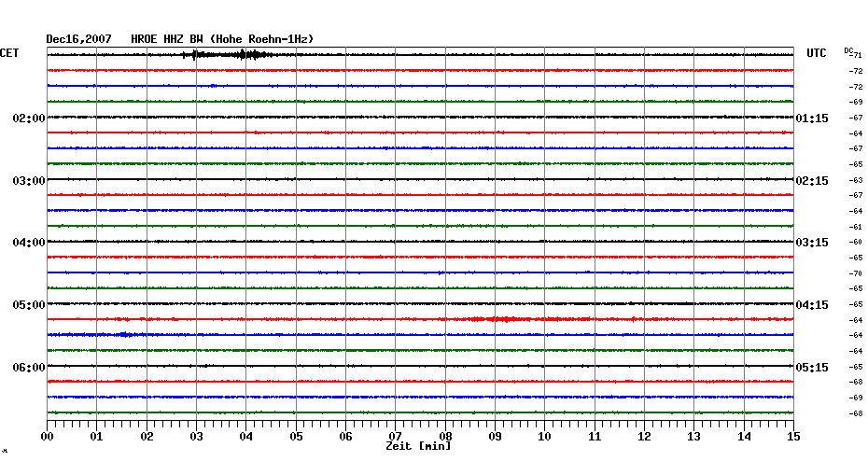Click minute tick label 06
The height and width of the screenshot is (461, 868).
click(346, 437)
